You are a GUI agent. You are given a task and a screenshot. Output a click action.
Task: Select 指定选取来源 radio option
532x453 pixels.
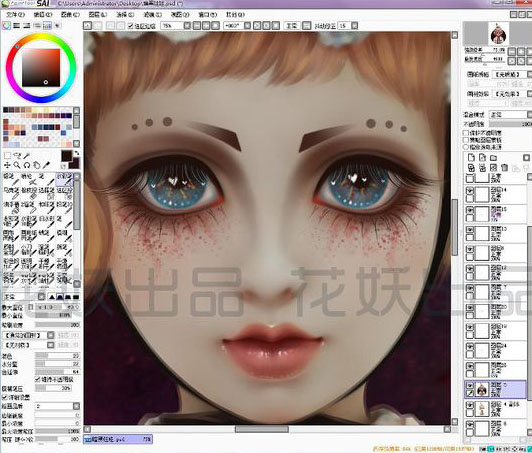pos(466,147)
